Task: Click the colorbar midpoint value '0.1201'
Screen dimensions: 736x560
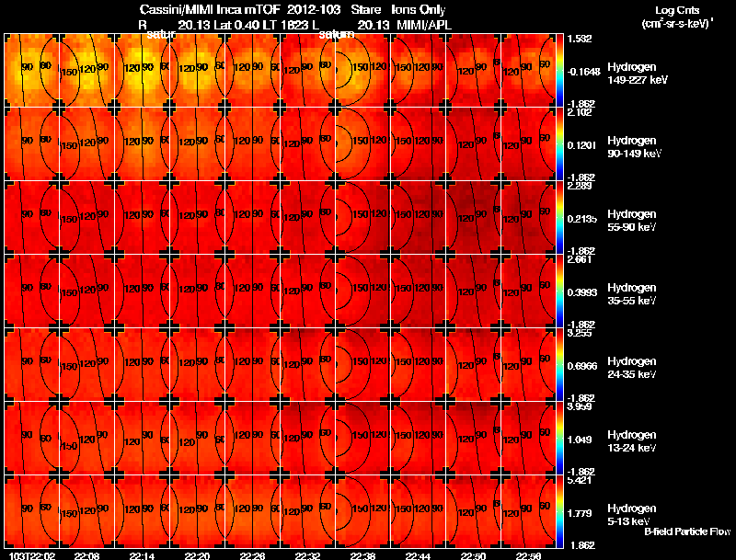Action: [x=582, y=145]
